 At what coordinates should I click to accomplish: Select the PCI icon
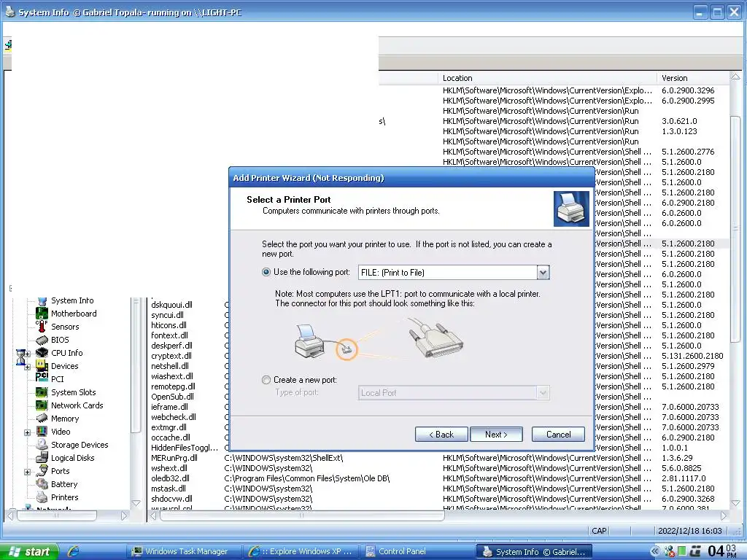pyautogui.click(x=42, y=378)
